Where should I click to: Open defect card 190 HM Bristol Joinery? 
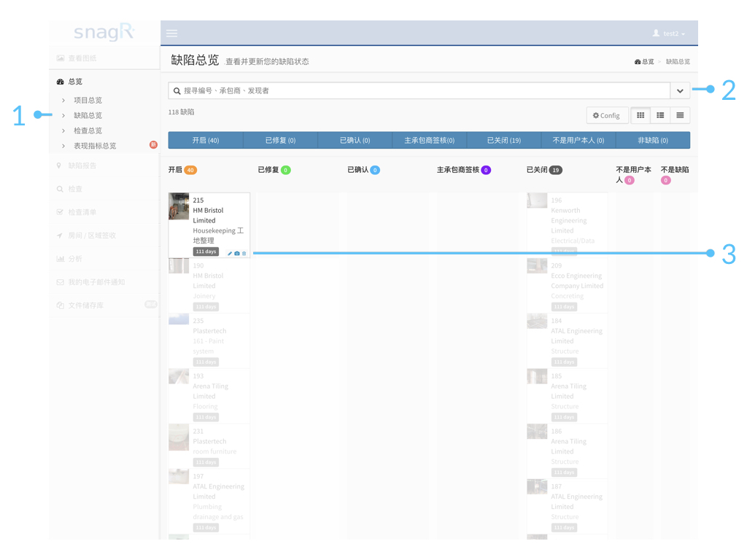pos(209,285)
